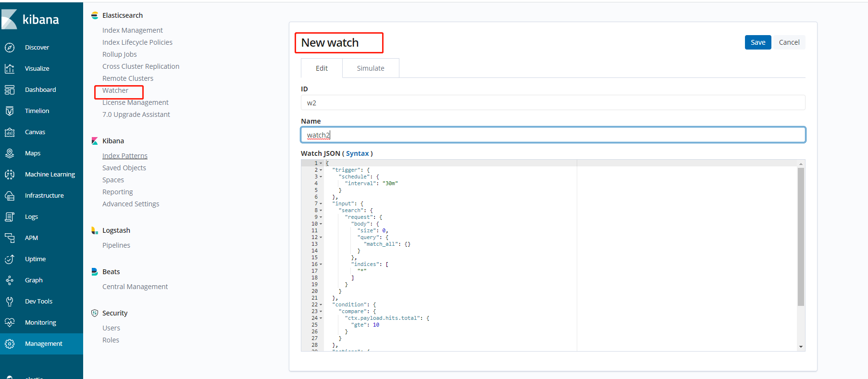
Task: Click the Elasticsearch section logo icon
Action: 95,15
